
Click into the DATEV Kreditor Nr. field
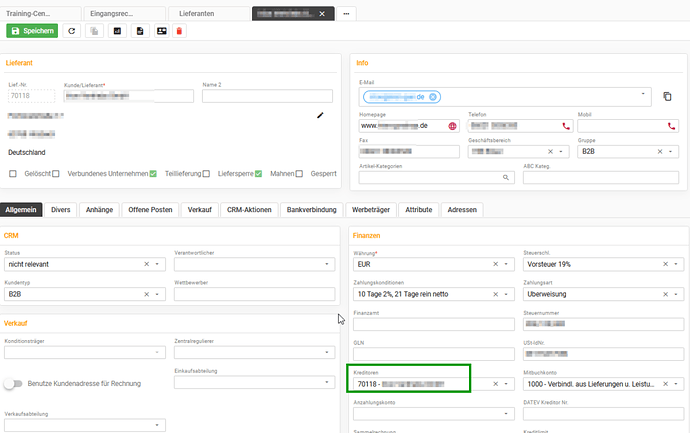pyautogui.click(x=603, y=414)
